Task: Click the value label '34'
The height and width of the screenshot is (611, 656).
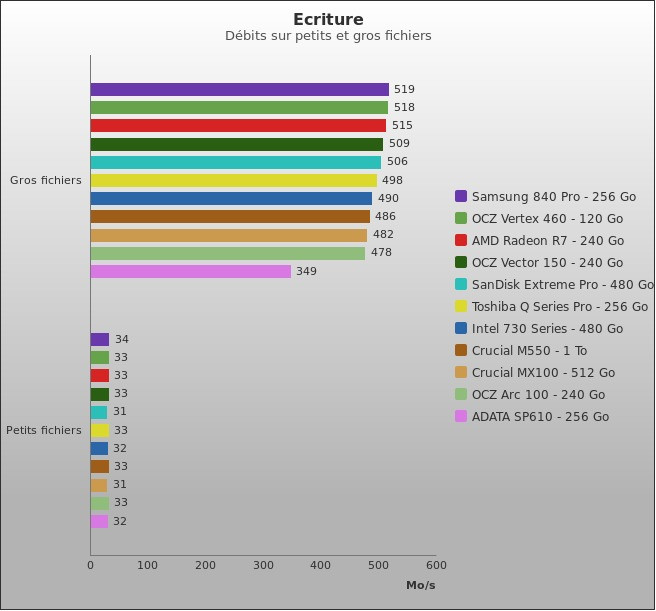Action: tap(122, 339)
